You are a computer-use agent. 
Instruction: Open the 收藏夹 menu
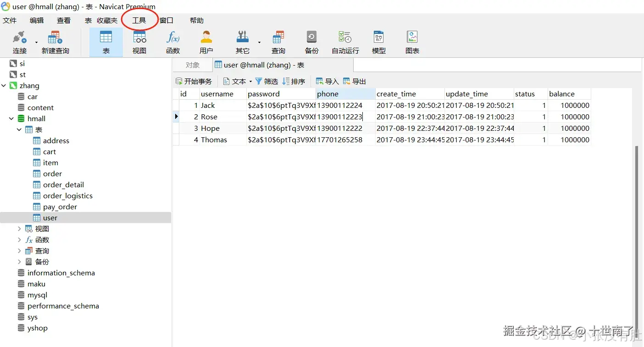107,20
